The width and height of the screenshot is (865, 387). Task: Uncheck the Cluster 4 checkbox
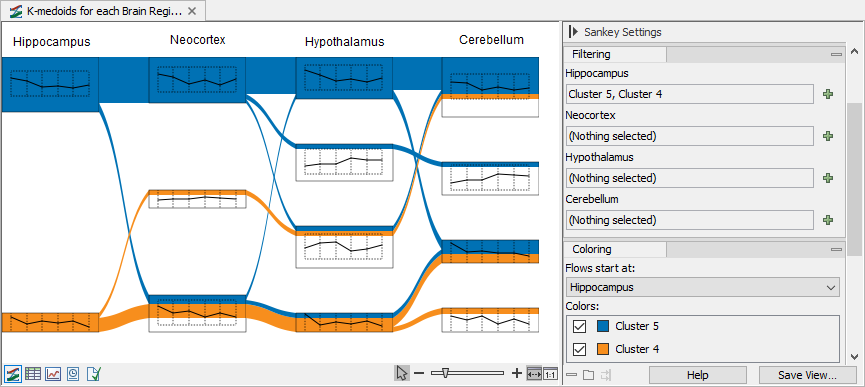(579, 349)
